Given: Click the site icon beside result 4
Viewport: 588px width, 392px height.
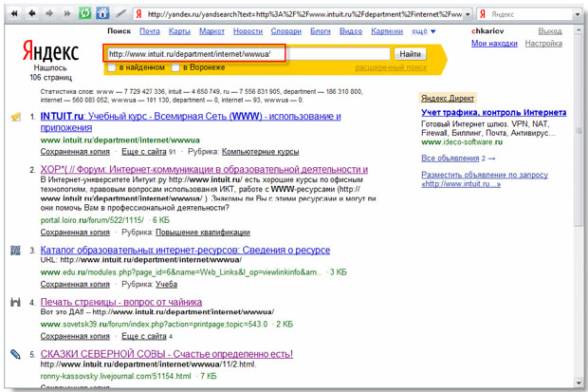Looking at the screenshot, I should click(15, 302).
